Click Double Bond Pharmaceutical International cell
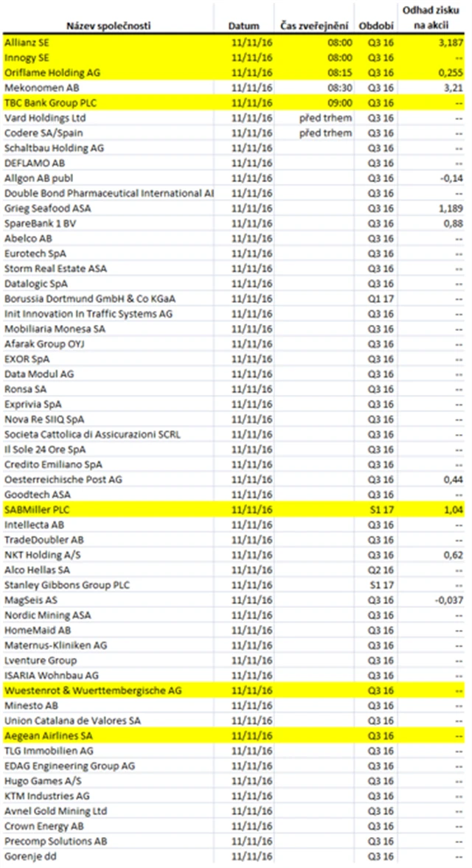The image size is (472, 868). point(109,193)
